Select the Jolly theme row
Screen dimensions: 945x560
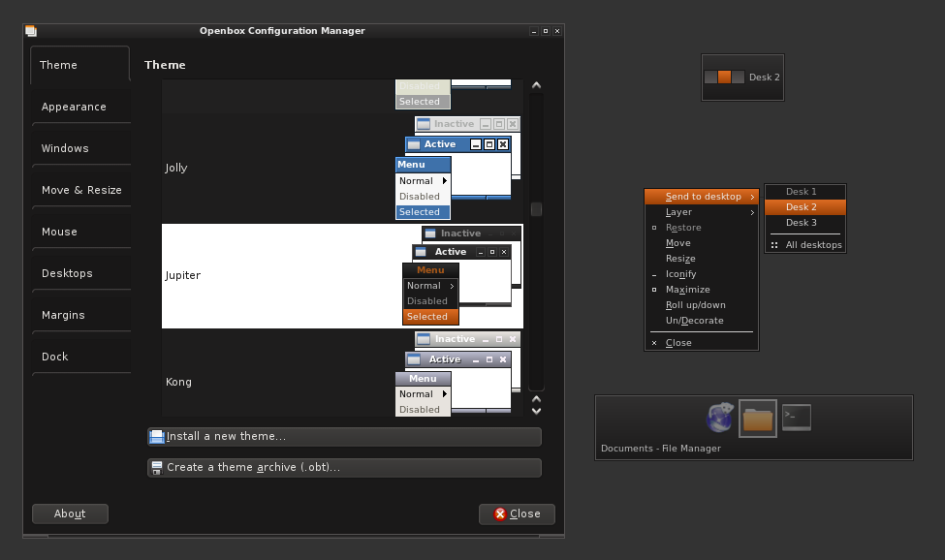pos(342,168)
